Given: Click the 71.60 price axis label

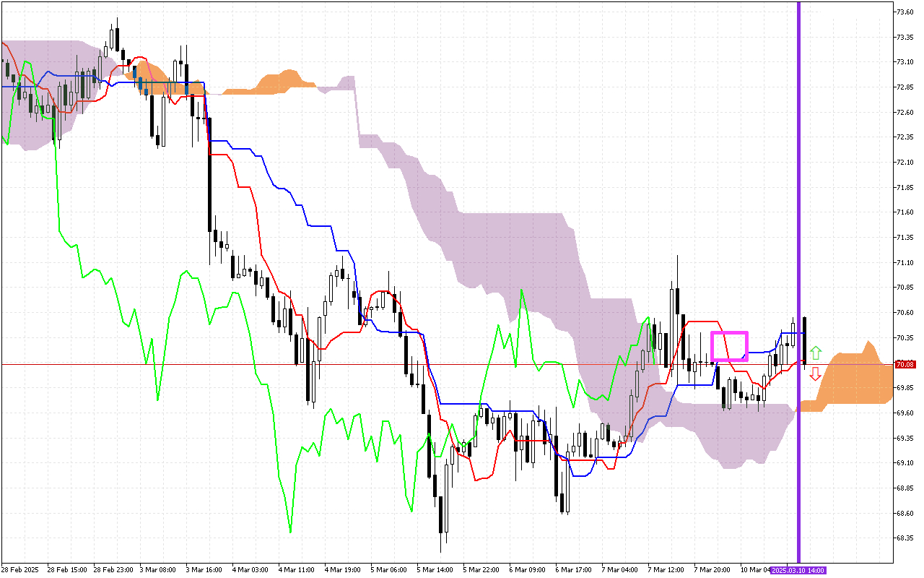Looking at the screenshot, I should pos(905,212).
